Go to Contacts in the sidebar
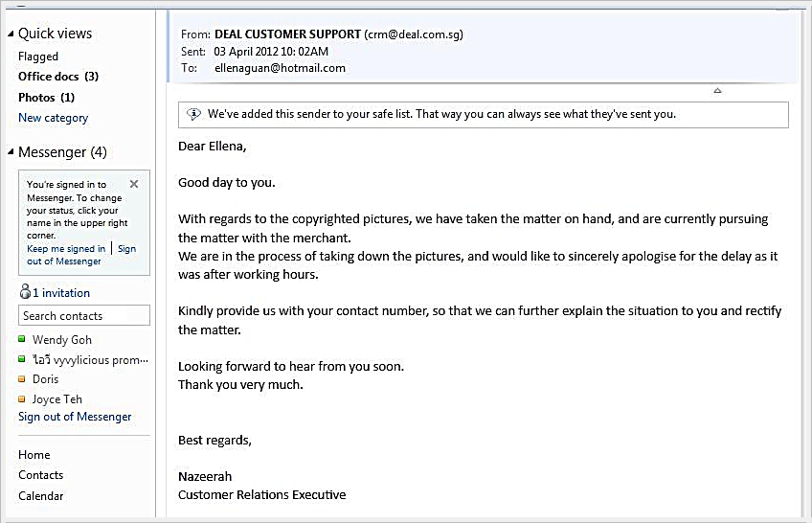The width and height of the screenshot is (812, 523). click(x=40, y=475)
